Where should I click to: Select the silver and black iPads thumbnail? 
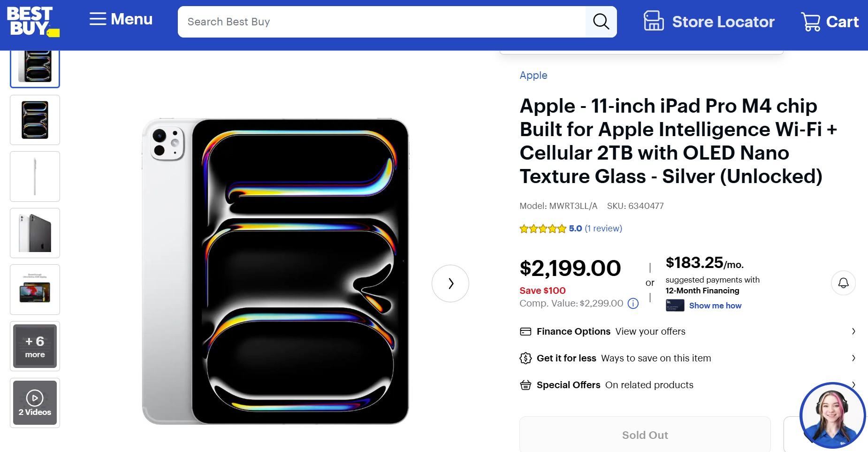(x=35, y=233)
